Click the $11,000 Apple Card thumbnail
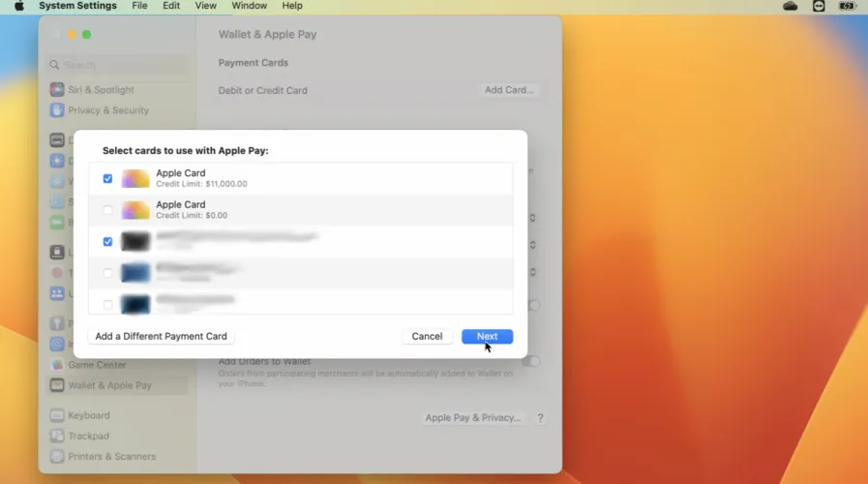The height and width of the screenshot is (484, 868). click(135, 179)
